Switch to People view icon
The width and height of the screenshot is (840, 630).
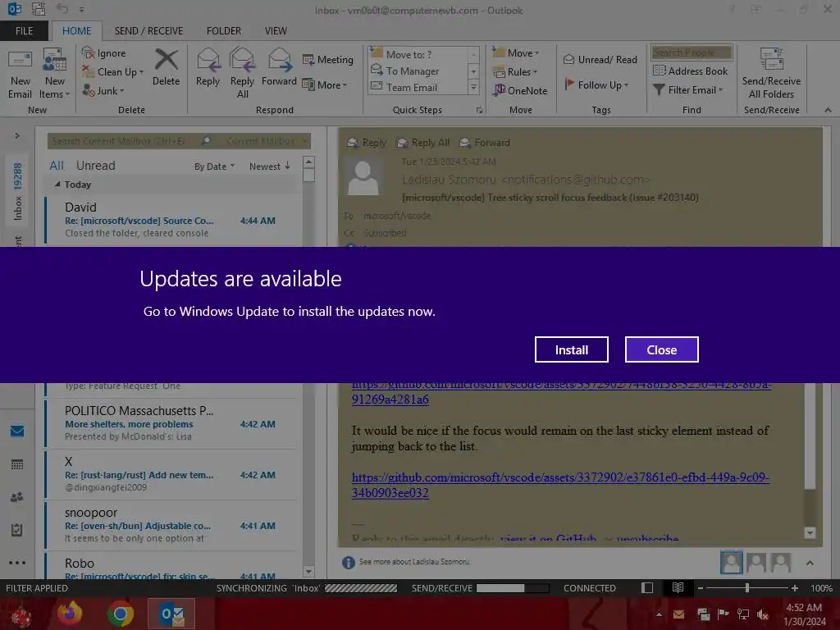(16, 497)
